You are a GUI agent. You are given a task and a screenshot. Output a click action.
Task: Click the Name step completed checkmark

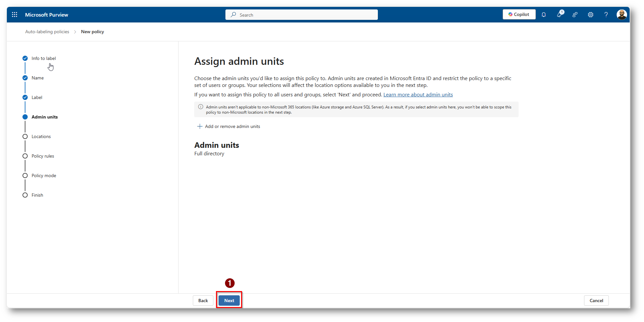[x=25, y=78]
